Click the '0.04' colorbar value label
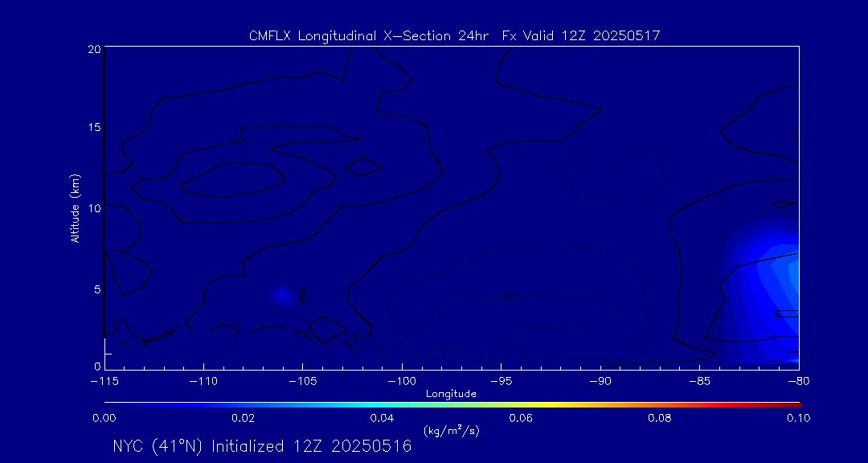Image resolution: width=868 pixels, height=463 pixels. tap(383, 418)
